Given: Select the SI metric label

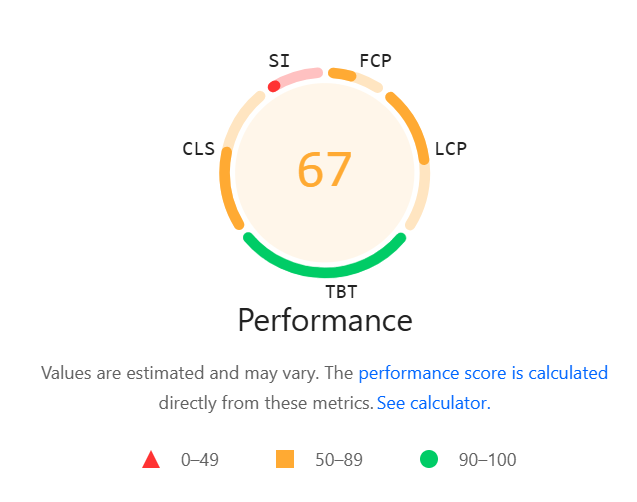Looking at the screenshot, I should pyautogui.click(x=279, y=61).
